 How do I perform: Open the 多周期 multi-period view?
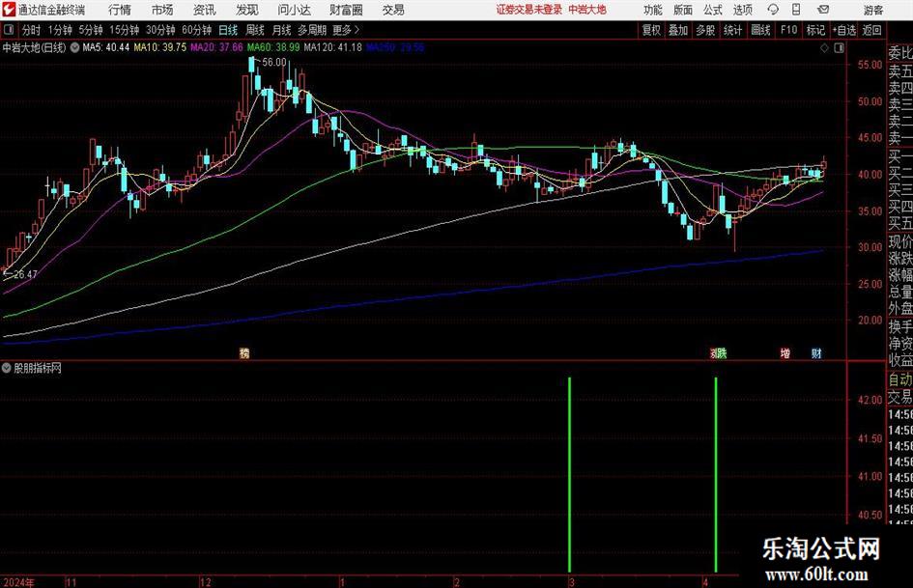click(312, 30)
